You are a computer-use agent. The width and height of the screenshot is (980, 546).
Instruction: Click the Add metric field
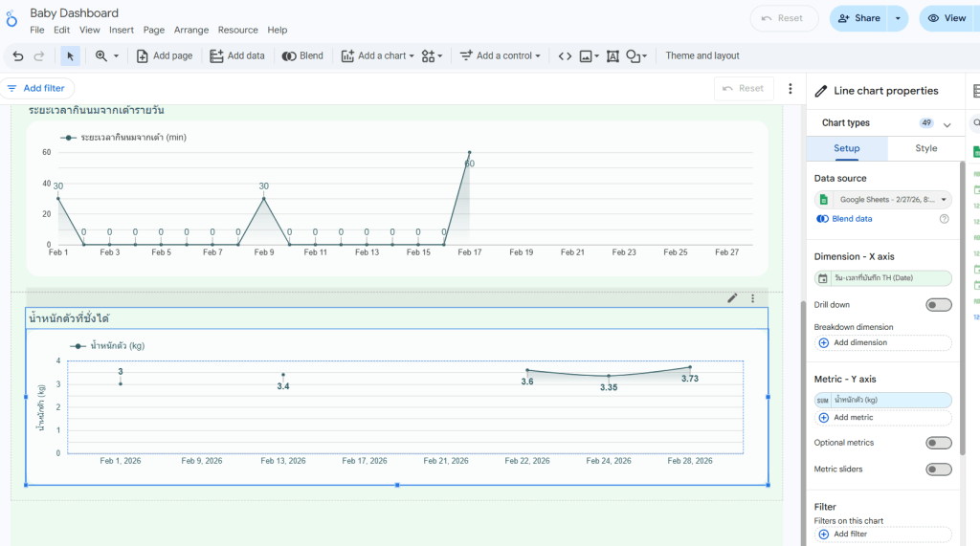coord(882,418)
